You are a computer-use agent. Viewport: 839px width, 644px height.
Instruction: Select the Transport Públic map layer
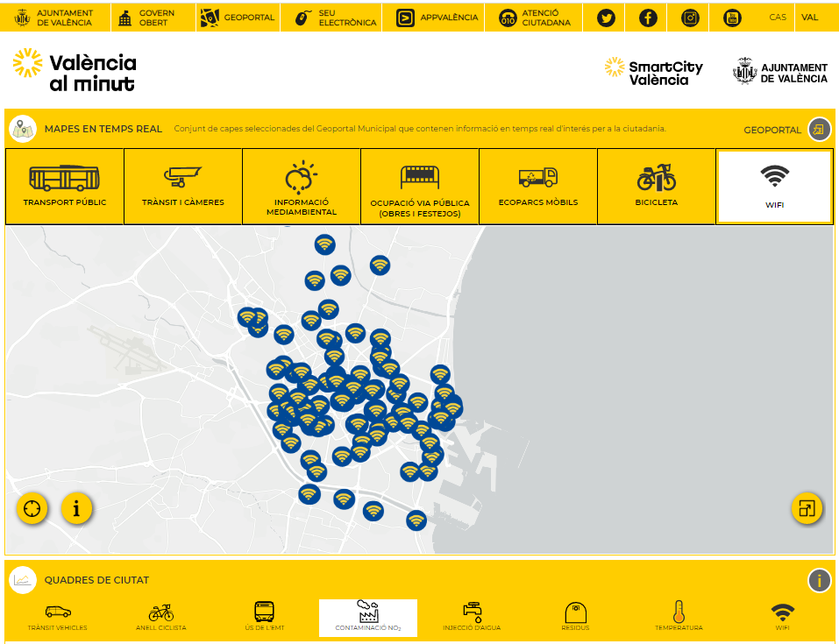(x=65, y=186)
